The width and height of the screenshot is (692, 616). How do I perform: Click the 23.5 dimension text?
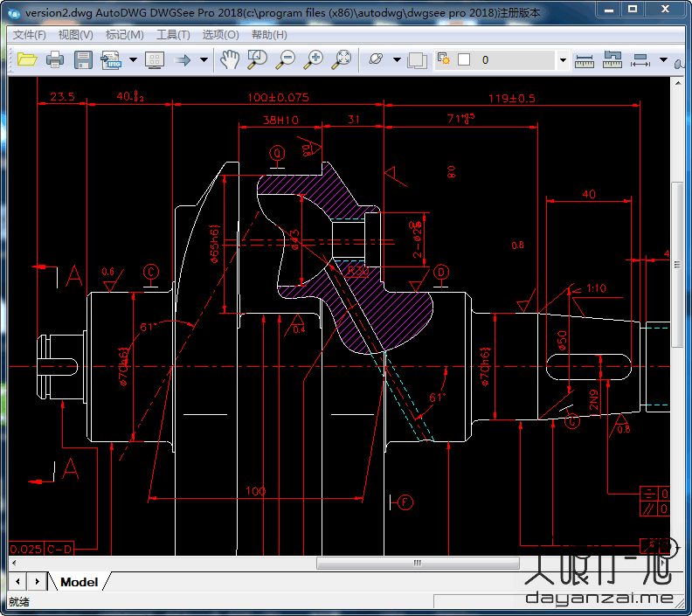[62, 97]
